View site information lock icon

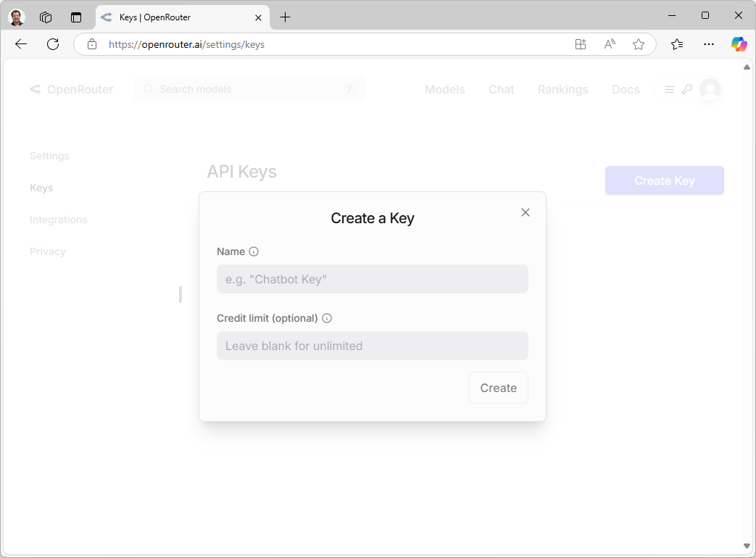tap(91, 44)
